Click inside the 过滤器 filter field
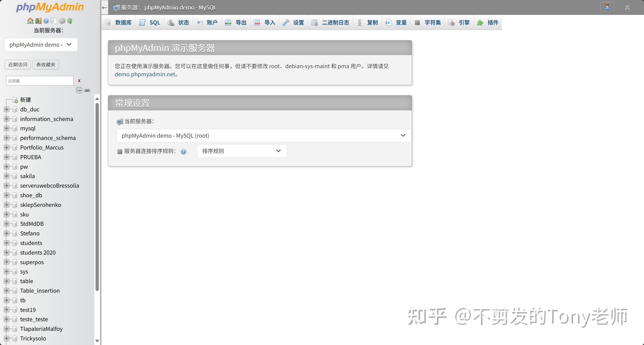The width and height of the screenshot is (644, 345). tap(39, 80)
